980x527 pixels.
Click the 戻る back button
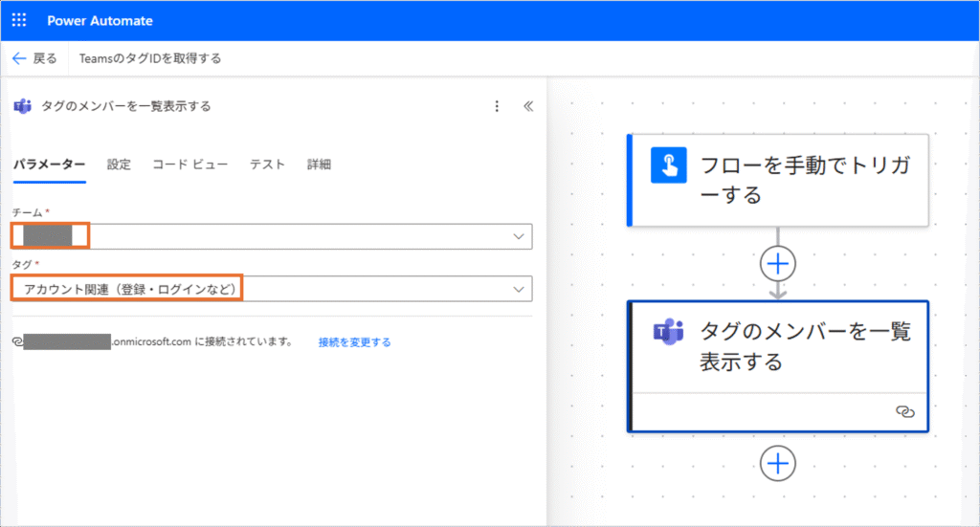(35, 58)
